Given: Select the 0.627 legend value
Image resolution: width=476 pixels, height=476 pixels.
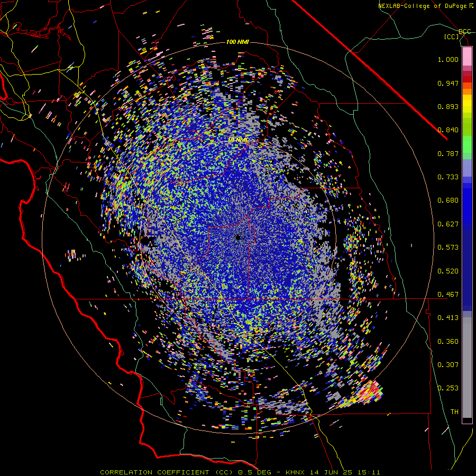Looking at the screenshot, I should click(448, 224).
